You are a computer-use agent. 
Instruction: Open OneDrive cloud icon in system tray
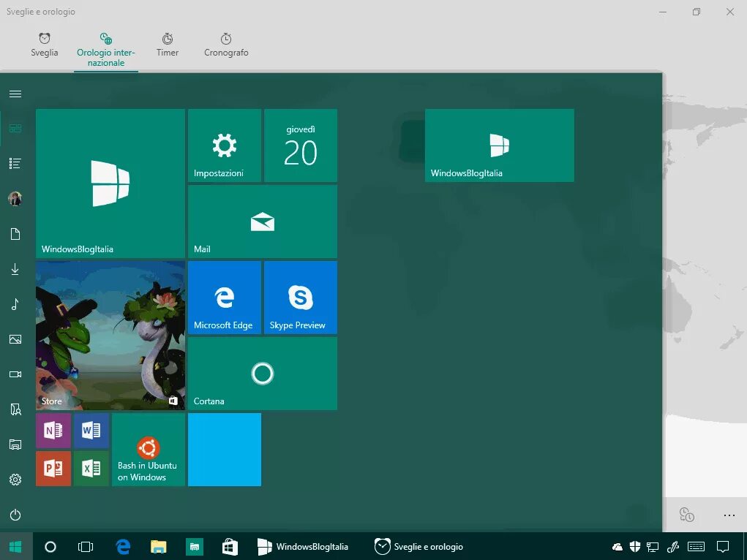(x=618, y=547)
